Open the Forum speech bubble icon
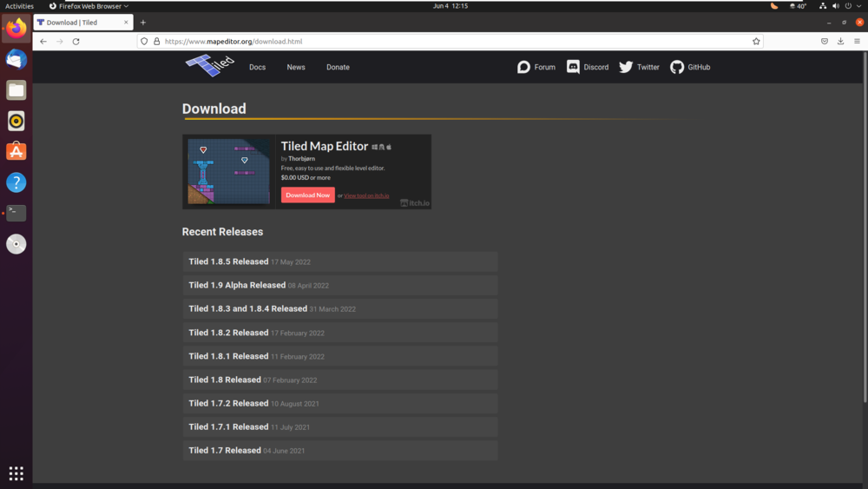The height and width of the screenshot is (489, 868). [523, 67]
